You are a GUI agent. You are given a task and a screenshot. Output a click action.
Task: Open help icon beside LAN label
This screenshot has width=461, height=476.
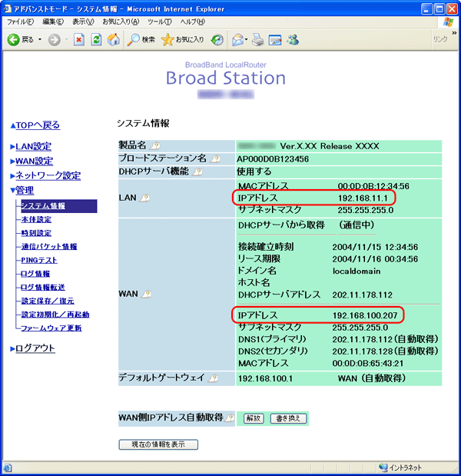click(145, 198)
